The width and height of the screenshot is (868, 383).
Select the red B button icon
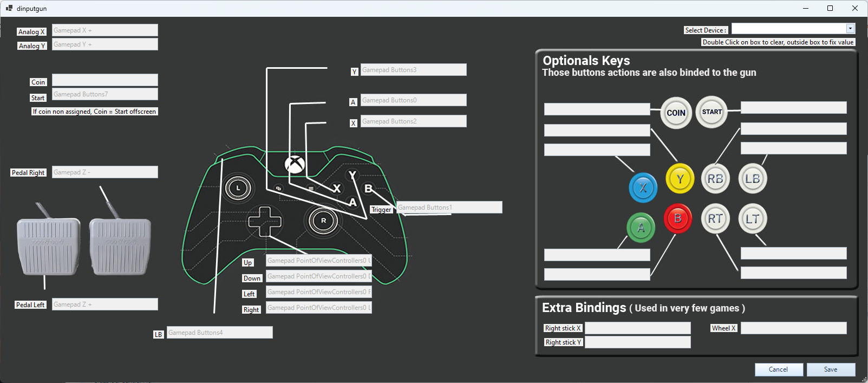point(677,218)
